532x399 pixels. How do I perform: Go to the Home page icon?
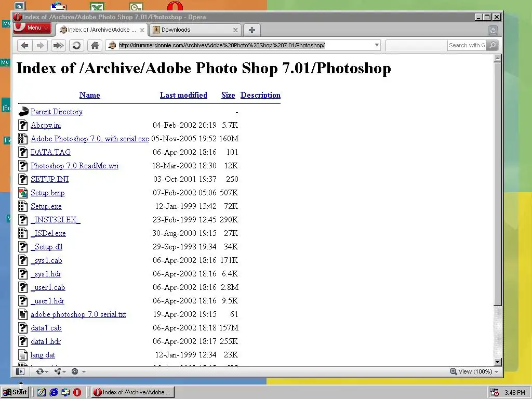(95, 45)
